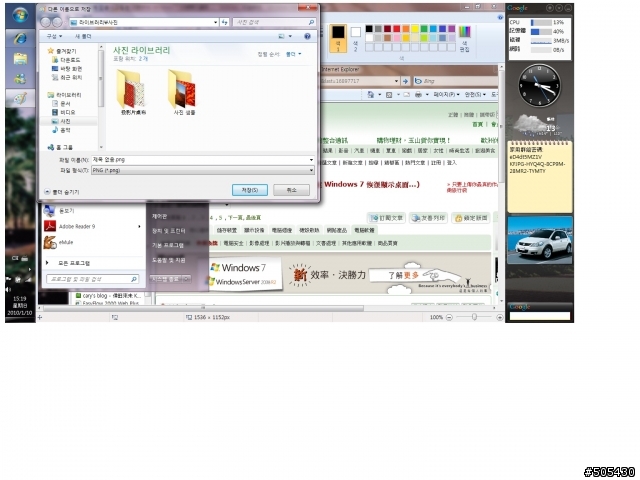The width and height of the screenshot is (640, 480).
Task: Open the 구성 dropdown menu
Action: click(54, 36)
